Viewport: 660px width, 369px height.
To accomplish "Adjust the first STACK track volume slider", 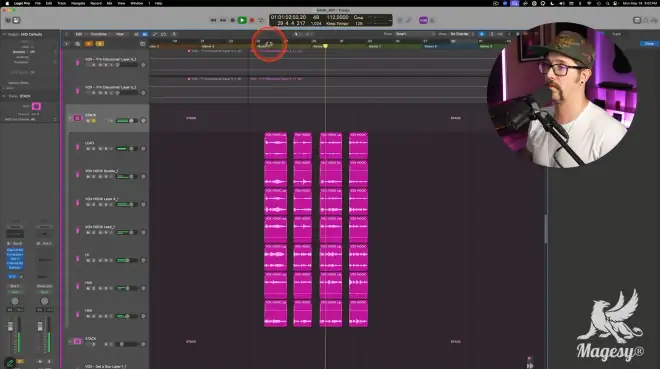I will tap(127, 121).
